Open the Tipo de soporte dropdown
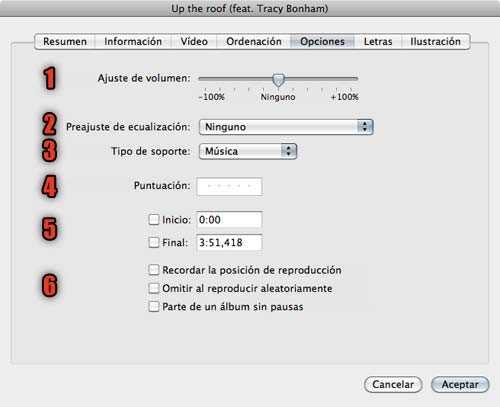Screen dimensions: 500x407 pos(248,151)
